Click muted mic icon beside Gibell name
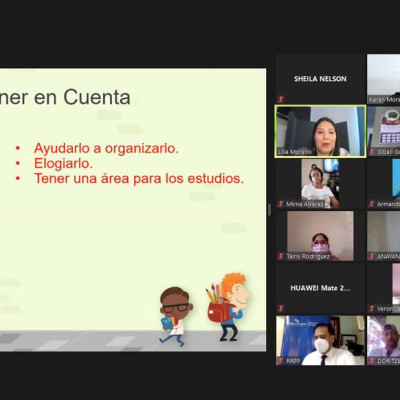Viewport: 400px width, 400px height. pos(372,151)
